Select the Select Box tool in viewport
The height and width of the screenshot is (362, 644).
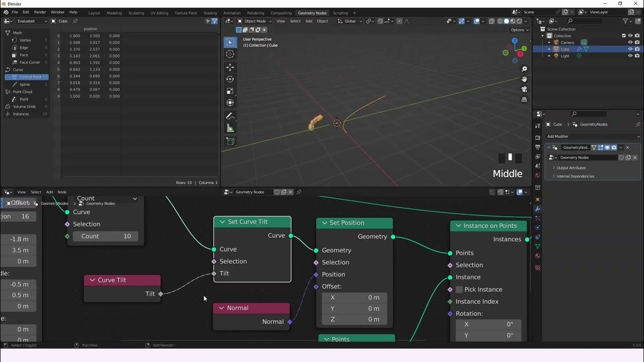coord(230,42)
